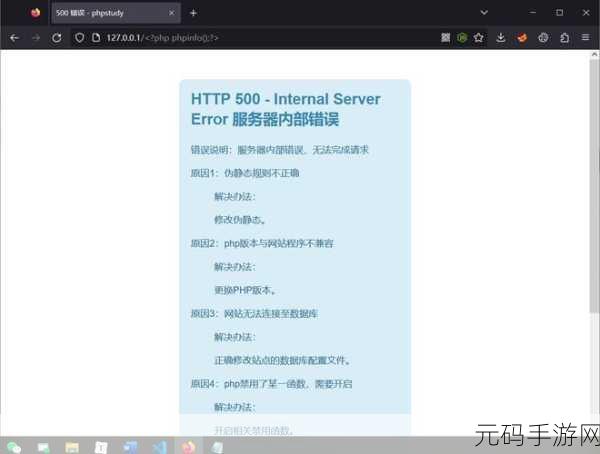Image resolution: width=600 pixels, height=454 pixels.
Task: Expand the list all tabs chevron
Action: [484, 12]
